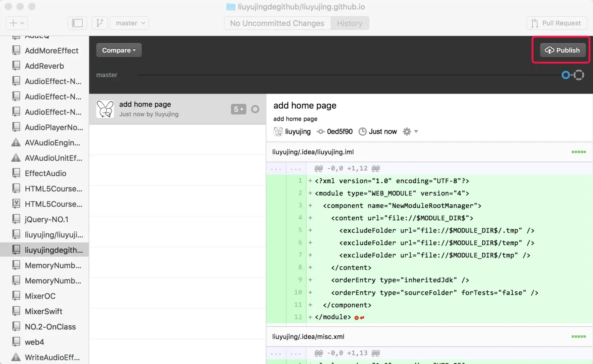Toggle the repository sidebar panel icon
Screen dimensions: 593x364
coord(77,23)
